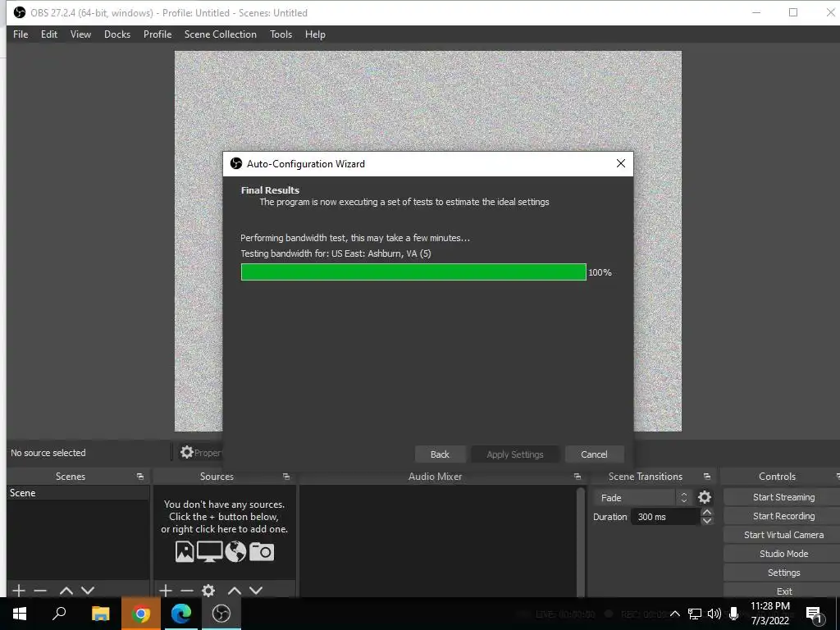Remove the selected scene with minus
Screen dimensions: 840x630
40,591
